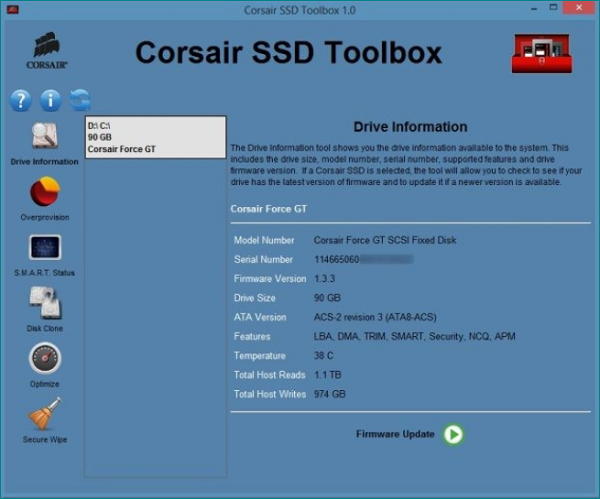Click the Corsair Force GT section title

(x=269, y=209)
